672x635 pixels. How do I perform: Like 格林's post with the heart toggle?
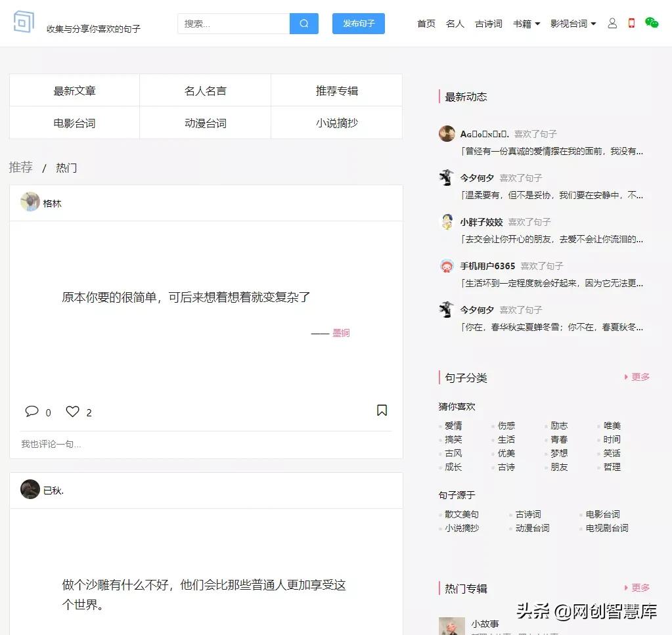72,410
